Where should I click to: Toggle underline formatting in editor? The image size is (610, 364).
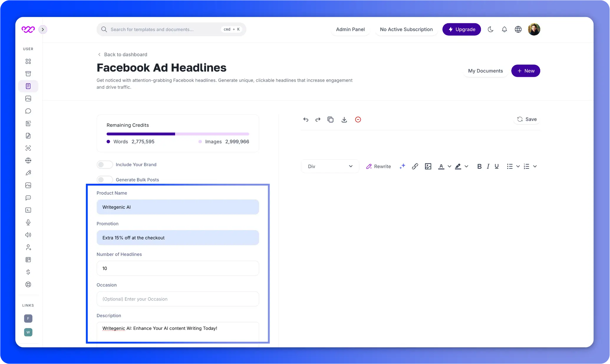click(497, 166)
